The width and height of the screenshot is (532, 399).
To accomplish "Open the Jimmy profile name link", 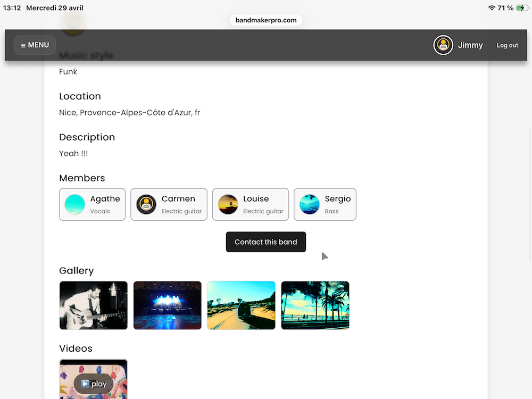I will [x=470, y=45].
